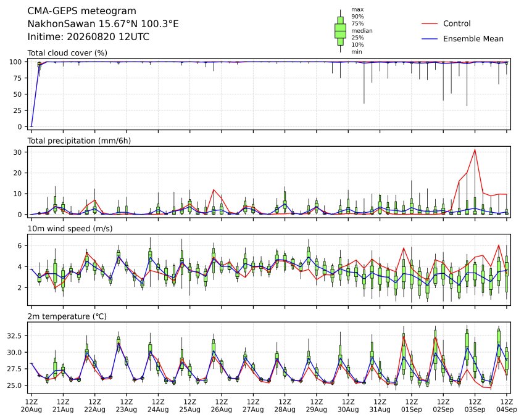The height and width of the screenshot is (420, 524).
Task: Click the '12Z 25Aug' x-axis label
Action: [190, 406]
